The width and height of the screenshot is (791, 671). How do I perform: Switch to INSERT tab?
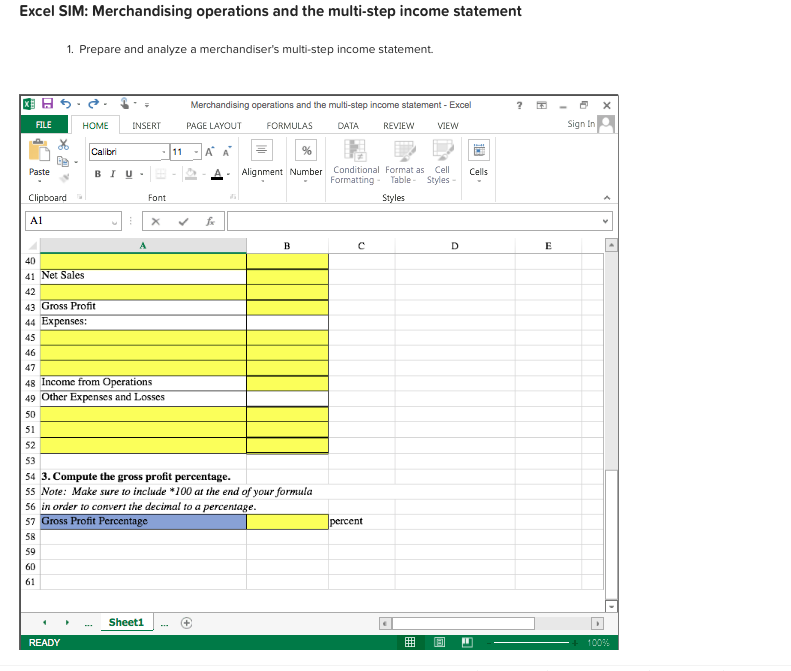click(x=146, y=126)
